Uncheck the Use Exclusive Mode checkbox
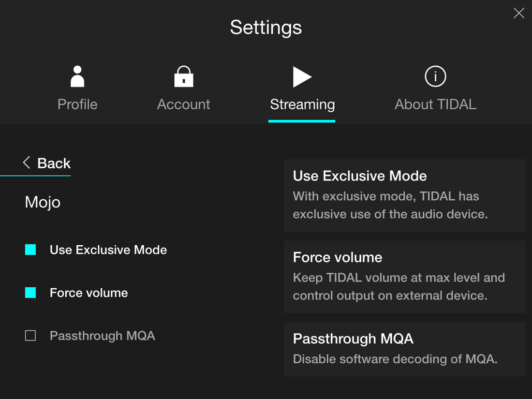 (x=30, y=250)
